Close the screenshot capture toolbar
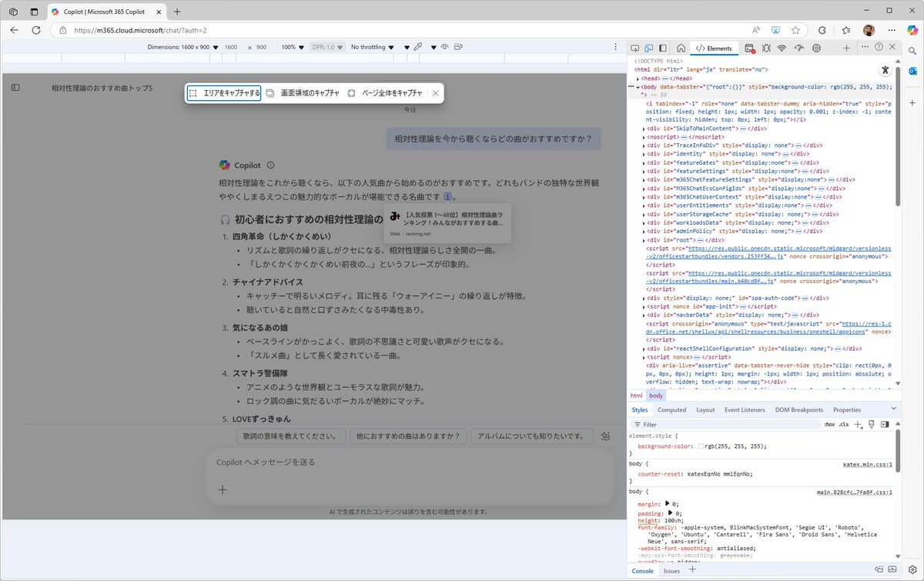Viewport: 924px width, 581px height. coord(435,93)
